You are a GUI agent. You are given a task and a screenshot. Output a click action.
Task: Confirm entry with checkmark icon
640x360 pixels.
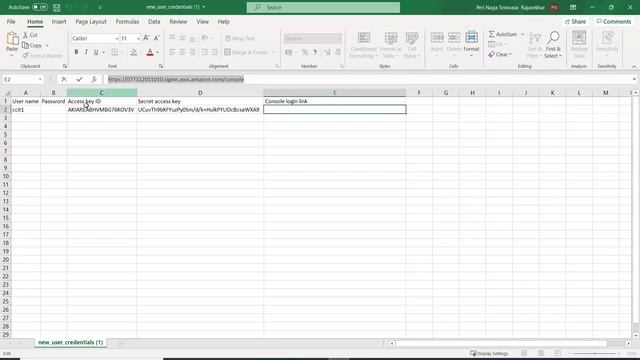pyautogui.click(x=79, y=79)
